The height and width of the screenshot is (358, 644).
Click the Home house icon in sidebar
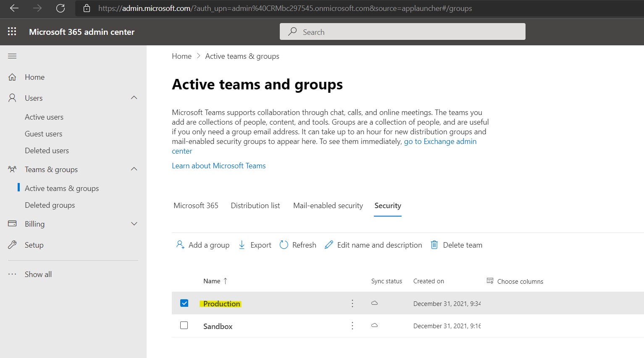click(x=12, y=77)
